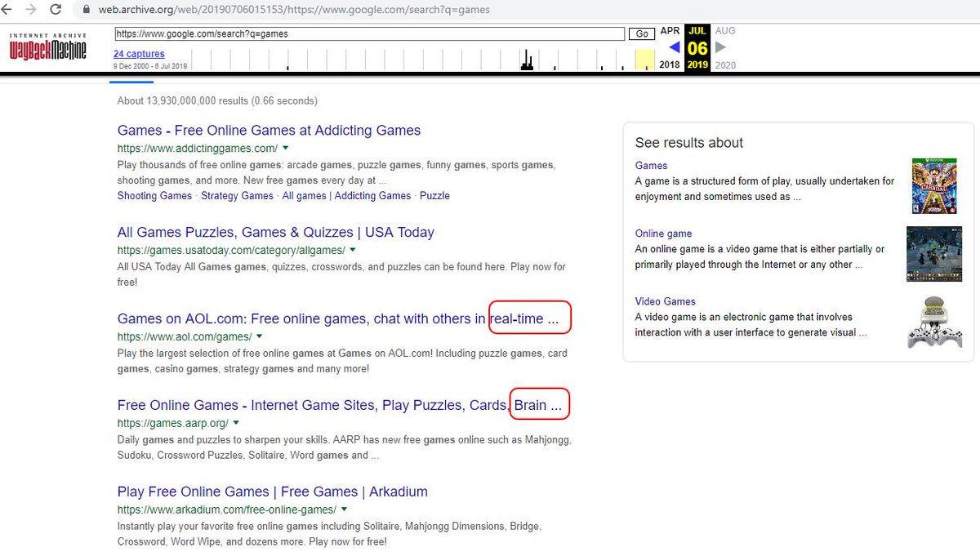Open Free Online Games - Internet Game Sites result
This screenshot has height=552, width=980.
340,405
